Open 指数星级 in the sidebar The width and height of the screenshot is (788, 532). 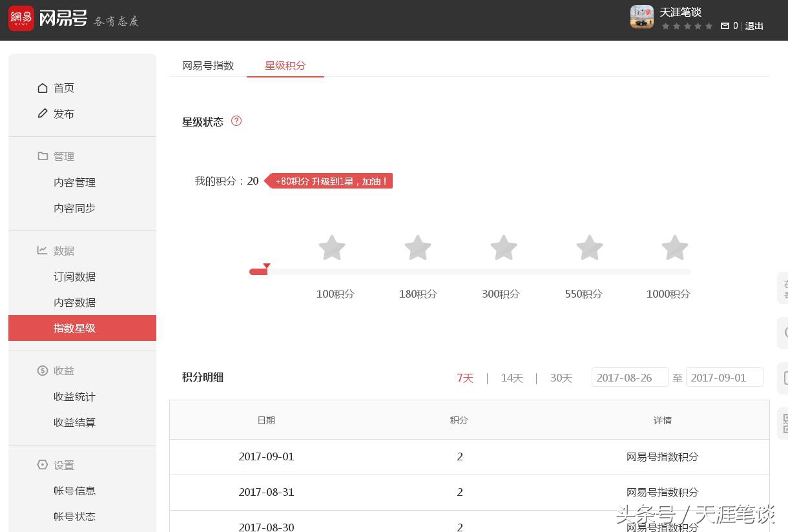tap(74, 328)
